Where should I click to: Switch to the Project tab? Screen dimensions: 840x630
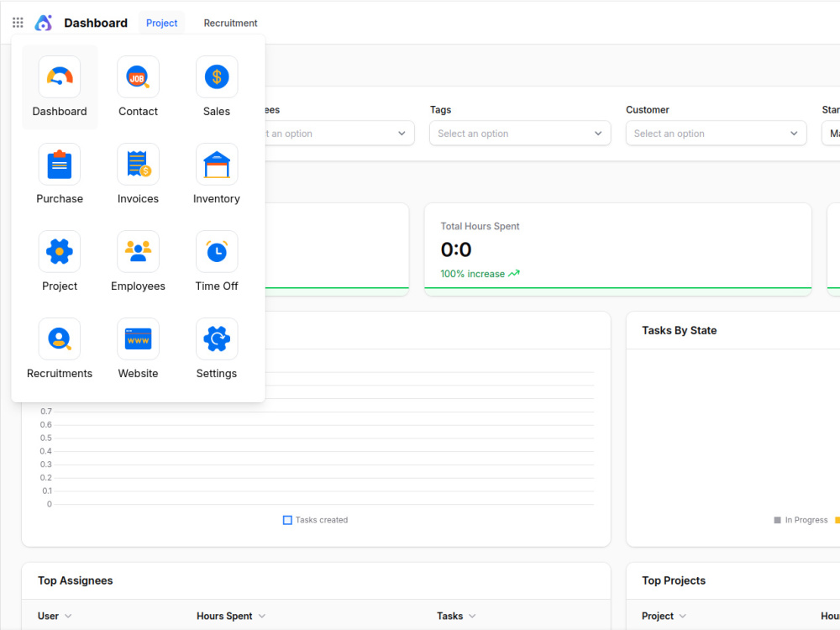[x=161, y=23]
